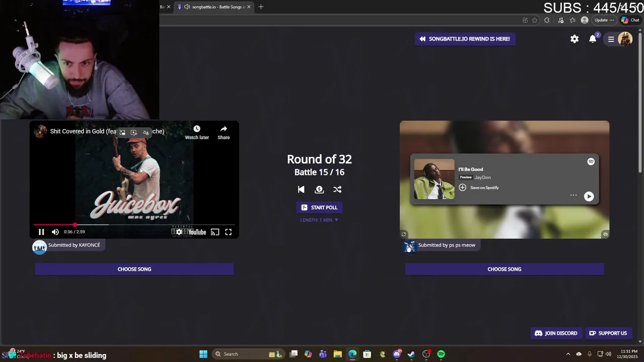The height and width of the screenshot is (362, 644).
Task: Click the translate overlay icon on video
Action: [146, 132]
